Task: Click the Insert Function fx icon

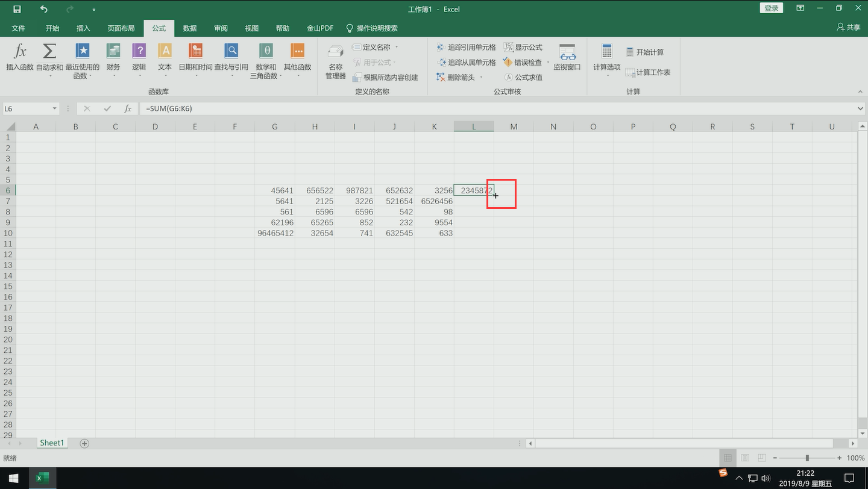Action: click(x=20, y=51)
